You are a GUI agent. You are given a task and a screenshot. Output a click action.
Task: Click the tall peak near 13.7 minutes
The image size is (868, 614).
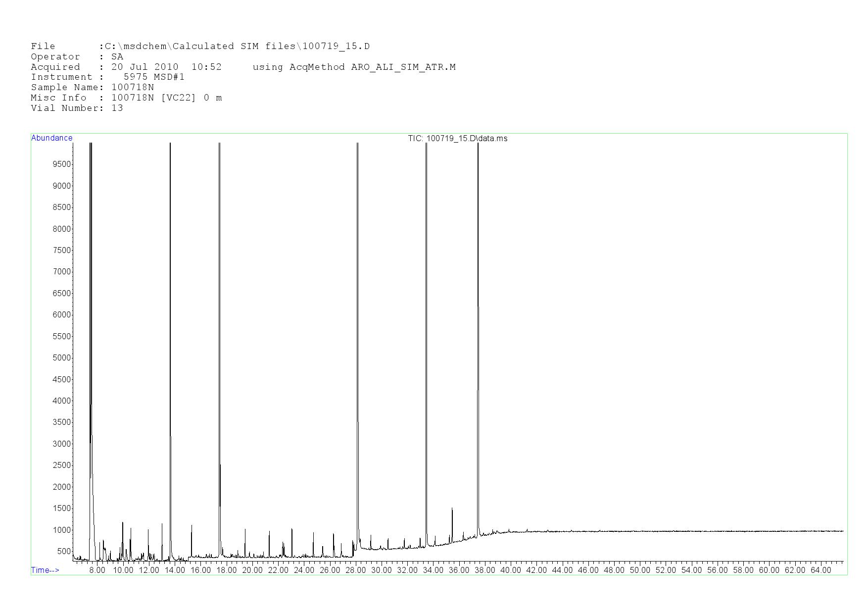170,347
